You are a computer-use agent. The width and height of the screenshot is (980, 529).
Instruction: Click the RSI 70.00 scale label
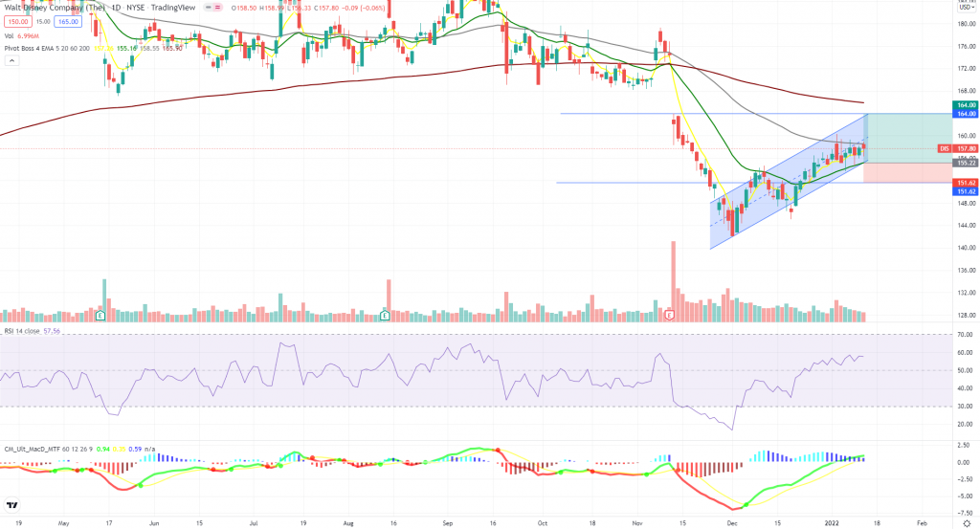pos(967,335)
